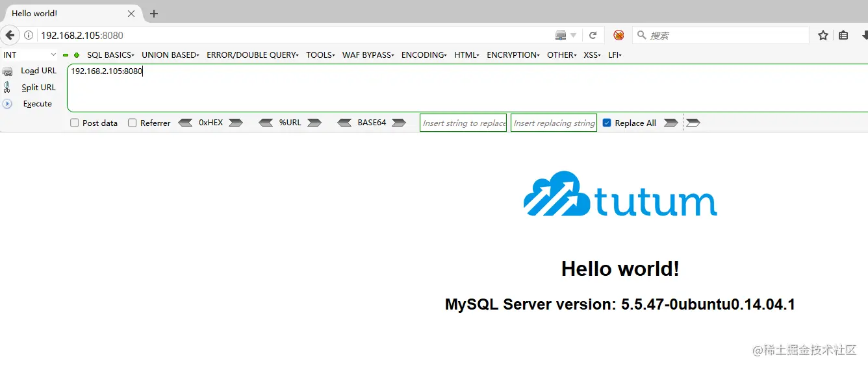Viewport: 868px width, 368px height.
Task: Close the Hello world! tab
Action: tap(132, 13)
